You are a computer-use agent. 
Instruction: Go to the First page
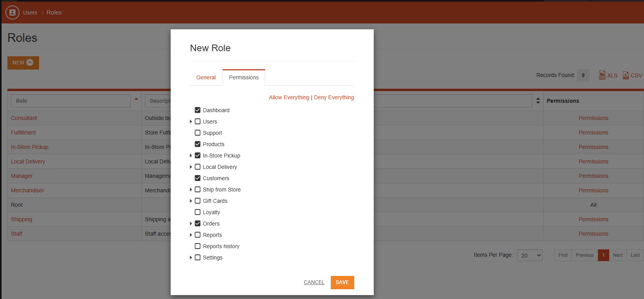point(563,255)
